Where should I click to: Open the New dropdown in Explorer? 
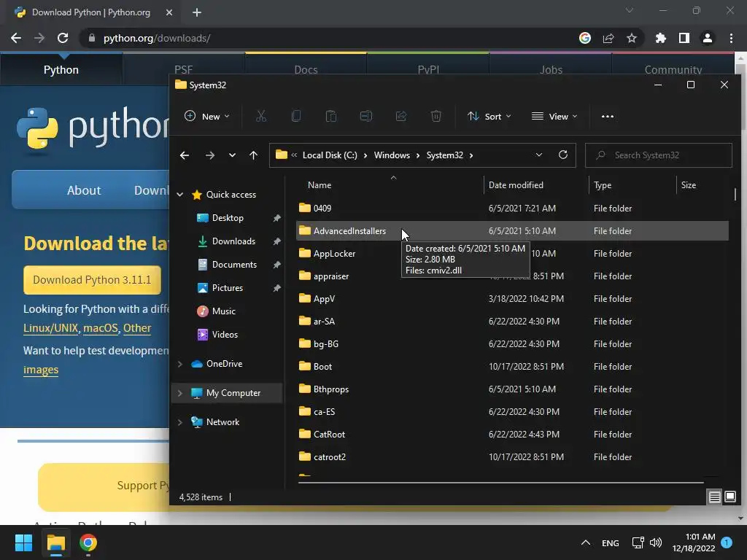tap(207, 116)
